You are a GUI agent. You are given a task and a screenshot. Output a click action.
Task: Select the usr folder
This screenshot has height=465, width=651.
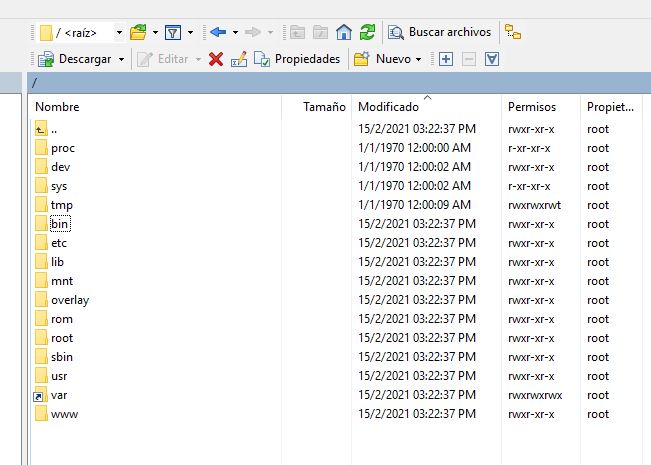[59, 377]
